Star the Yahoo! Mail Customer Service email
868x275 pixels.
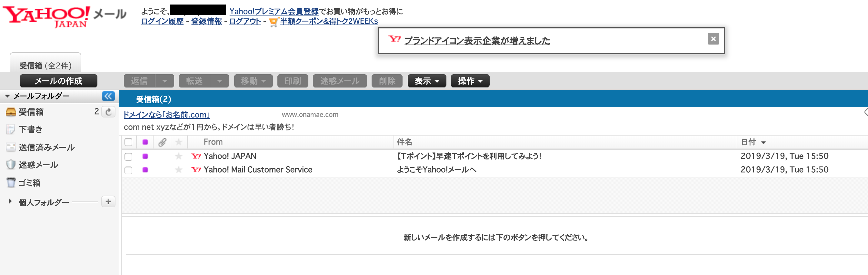179,170
